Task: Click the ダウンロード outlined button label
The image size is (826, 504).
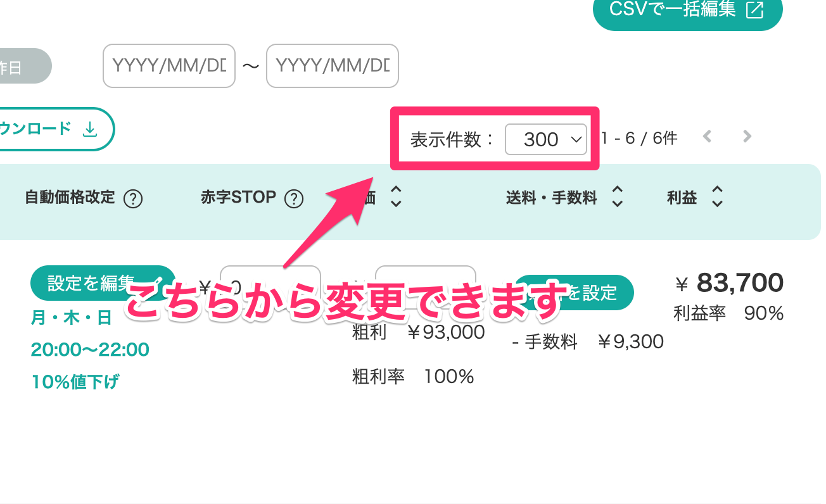Action: click(35, 129)
